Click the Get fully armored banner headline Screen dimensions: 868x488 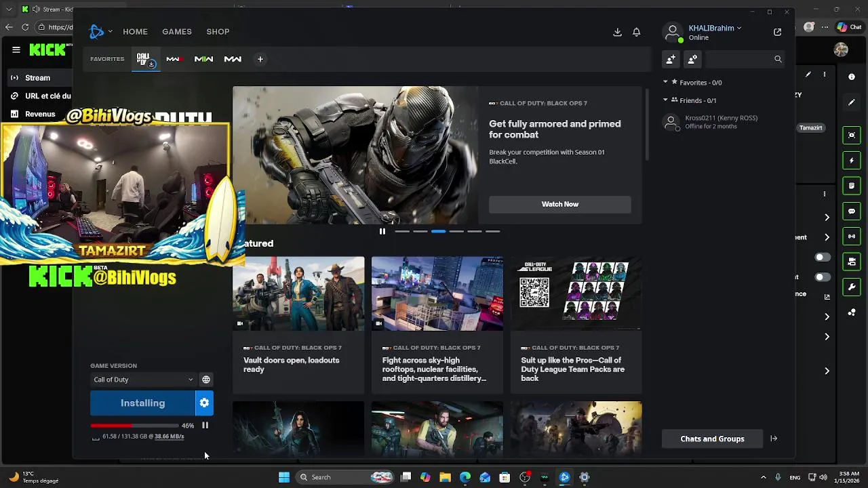(555, 129)
